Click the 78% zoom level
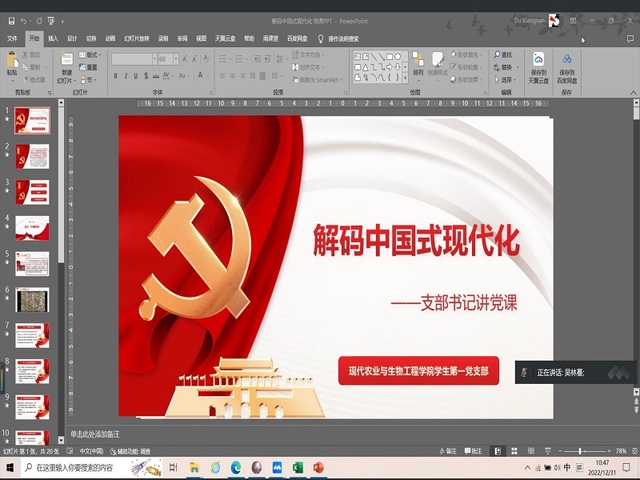The height and width of the screenshot is (480, 640). (x=621, y=451)
